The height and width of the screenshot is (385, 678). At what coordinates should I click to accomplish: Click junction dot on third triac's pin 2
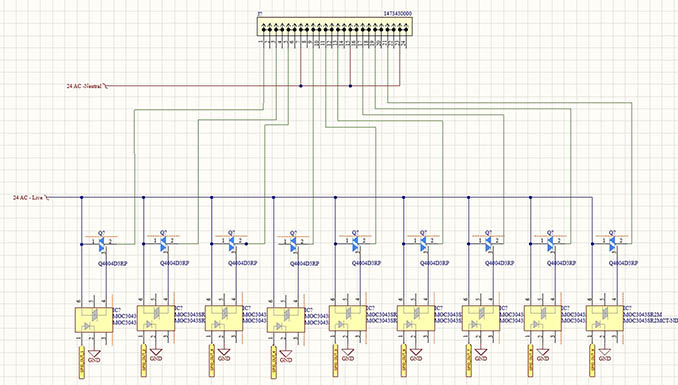246,244
